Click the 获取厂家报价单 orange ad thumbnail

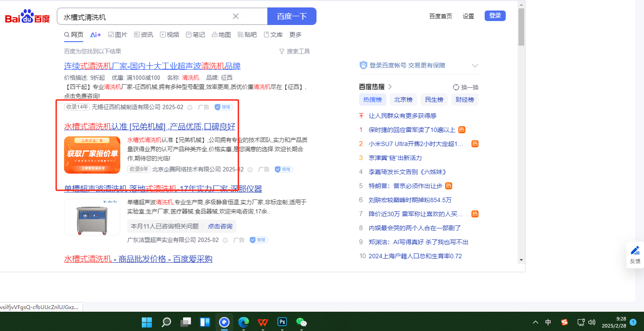click(92, 155)
